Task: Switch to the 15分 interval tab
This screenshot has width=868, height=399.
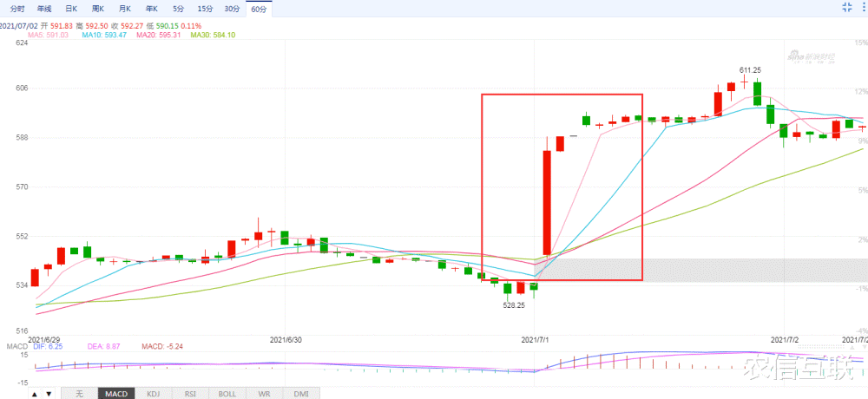Action: (205, 9)
